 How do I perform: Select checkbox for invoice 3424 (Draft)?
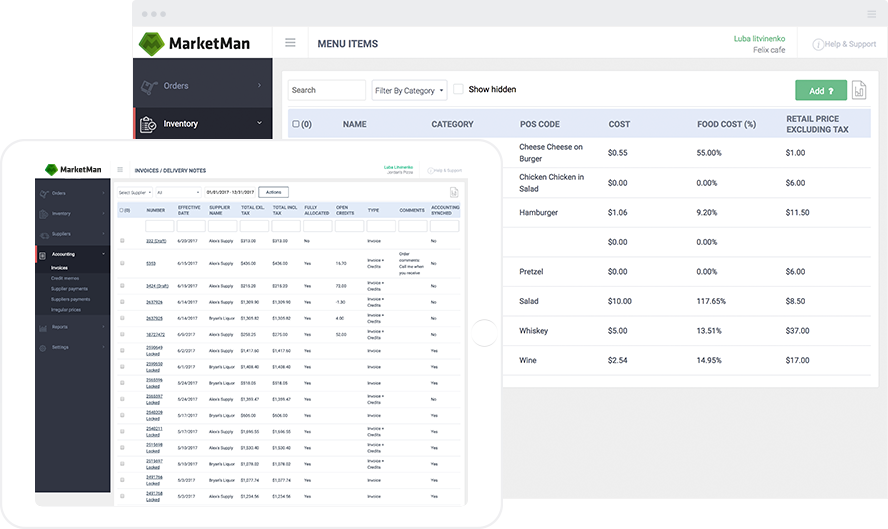point(122,285)
